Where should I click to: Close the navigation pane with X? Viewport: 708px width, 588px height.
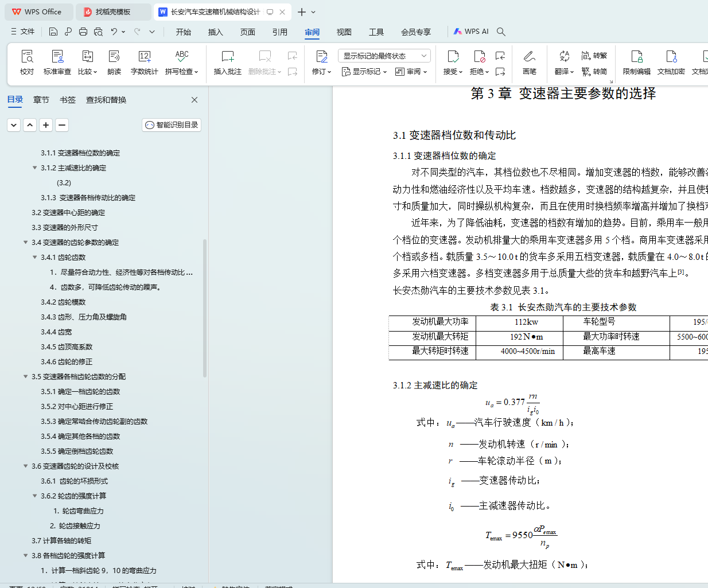coord(194,100)
